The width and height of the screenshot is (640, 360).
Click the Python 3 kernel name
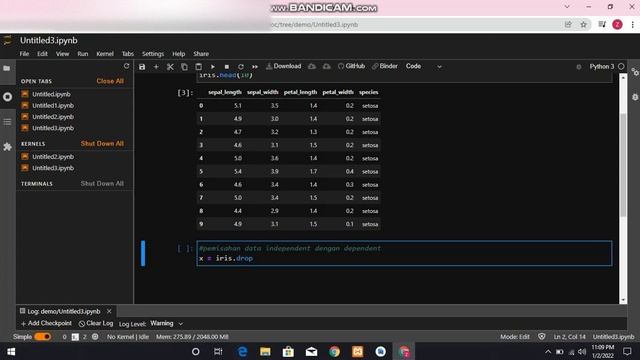602,67
